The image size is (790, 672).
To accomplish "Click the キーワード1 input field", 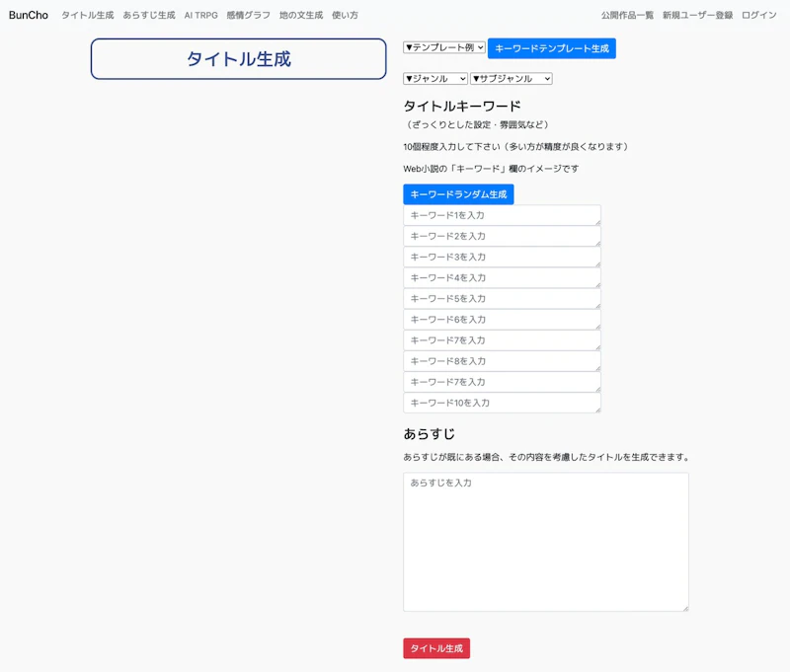I will click(x=502, y=215).
